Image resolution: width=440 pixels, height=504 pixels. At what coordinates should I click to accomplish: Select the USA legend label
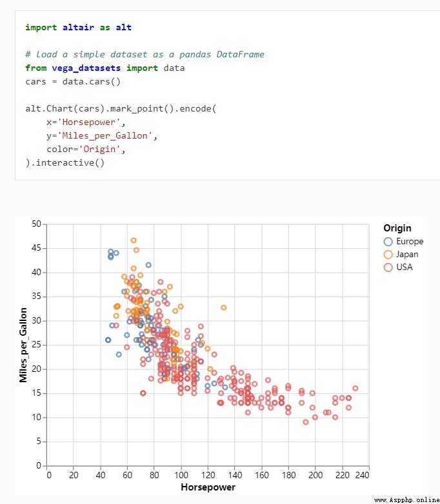click(405, 267)
